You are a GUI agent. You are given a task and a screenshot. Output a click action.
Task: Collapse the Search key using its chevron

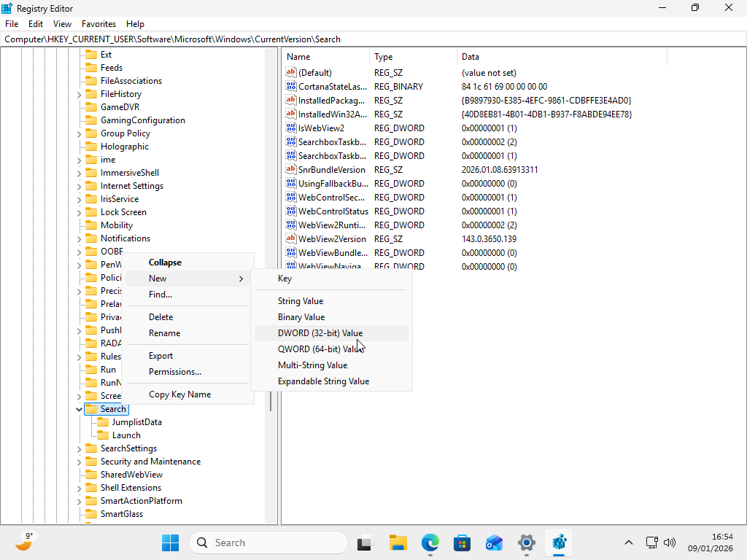pyautogui.click(x=79, y=409)
